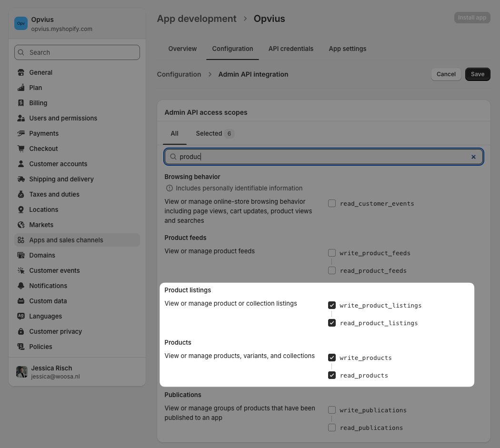The width and height of the screenshot is (500, 448).
Task: Click the opvius.myshopify.com store address
Action: (x=61, y=29)
